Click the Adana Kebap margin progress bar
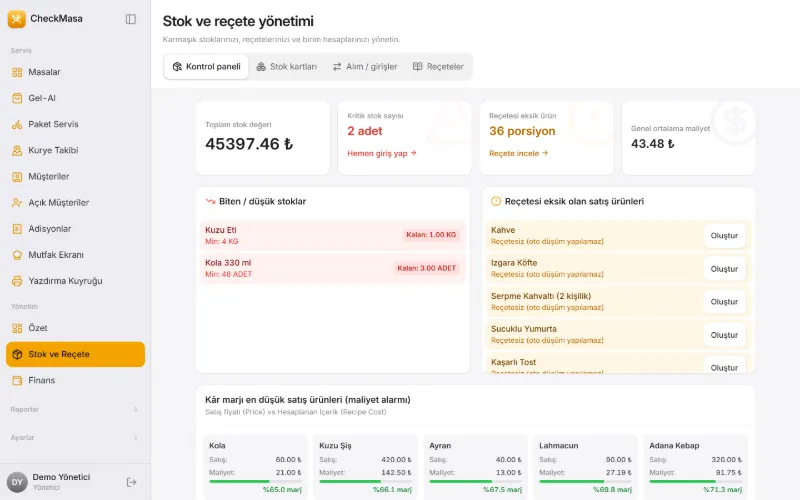This screenshot has width=800, height=500. (x=695, y=481)
